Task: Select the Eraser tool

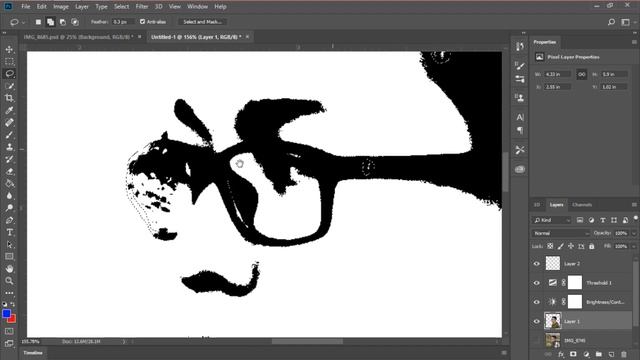Action: (9, 171)
